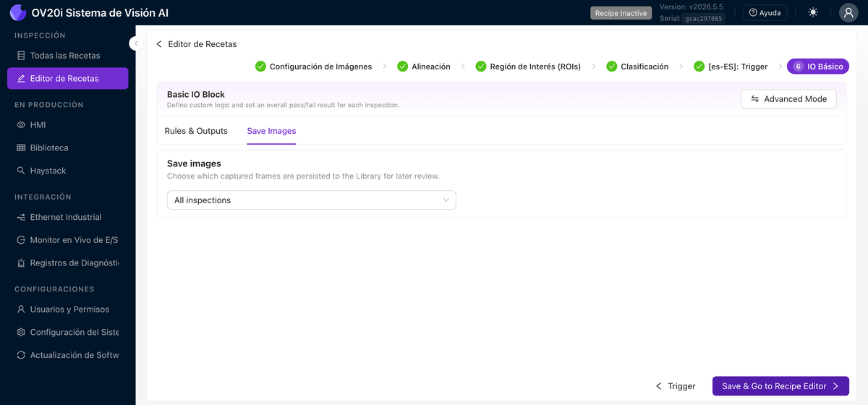
Task: Click Save & Go to Recipe Editor
Action: tap(780, 386)
